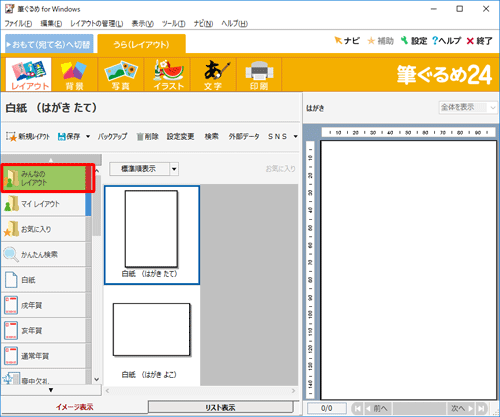Click 前へ previous page button
Viewport: 500px width, 417px height.
(377, 408)
